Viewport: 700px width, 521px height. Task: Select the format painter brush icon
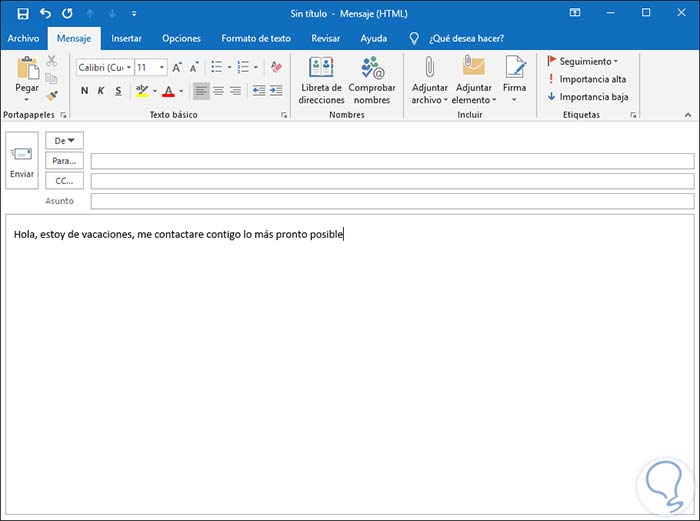pyautogui.click(x=52, y=97)
